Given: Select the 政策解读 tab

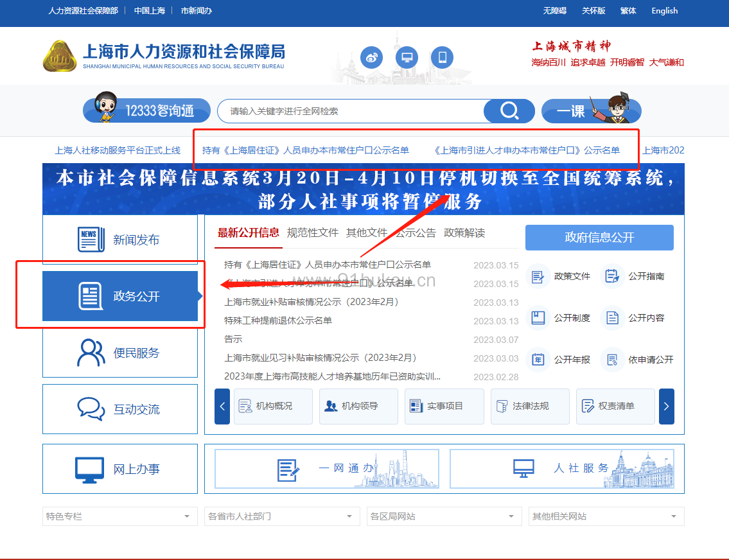Looking at the screenshot, I should click(464, 233).
